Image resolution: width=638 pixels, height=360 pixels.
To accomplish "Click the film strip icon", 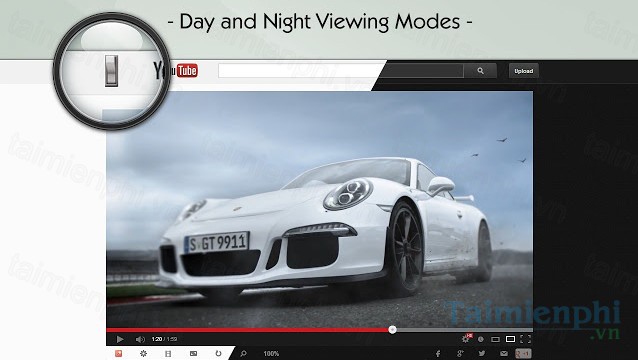I will pos(168,353).
